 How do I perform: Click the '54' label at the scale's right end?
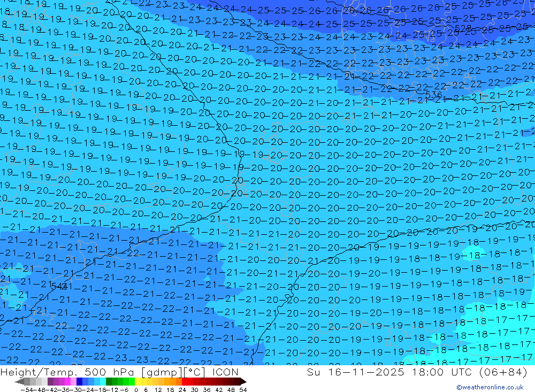243,390
